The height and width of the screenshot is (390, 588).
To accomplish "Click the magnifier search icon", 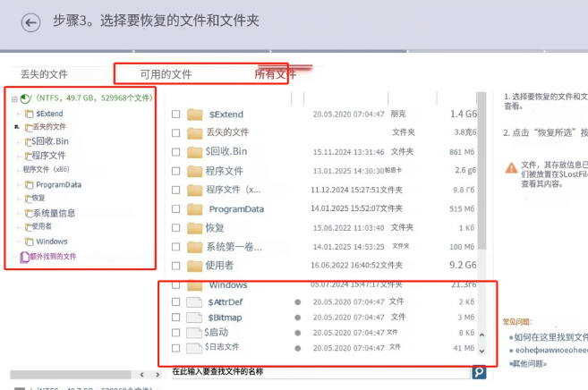I will (479, 372).
